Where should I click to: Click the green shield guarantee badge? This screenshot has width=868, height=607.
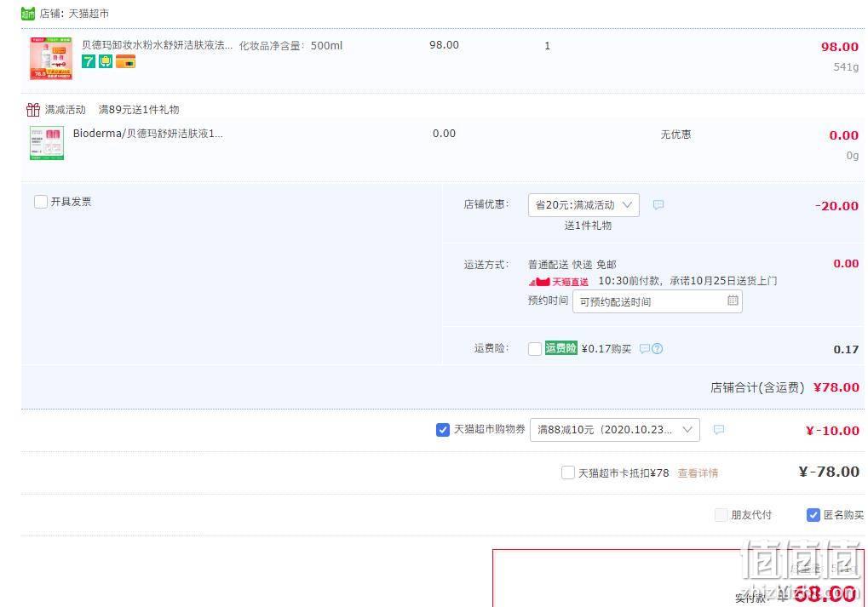coord(106,61)
